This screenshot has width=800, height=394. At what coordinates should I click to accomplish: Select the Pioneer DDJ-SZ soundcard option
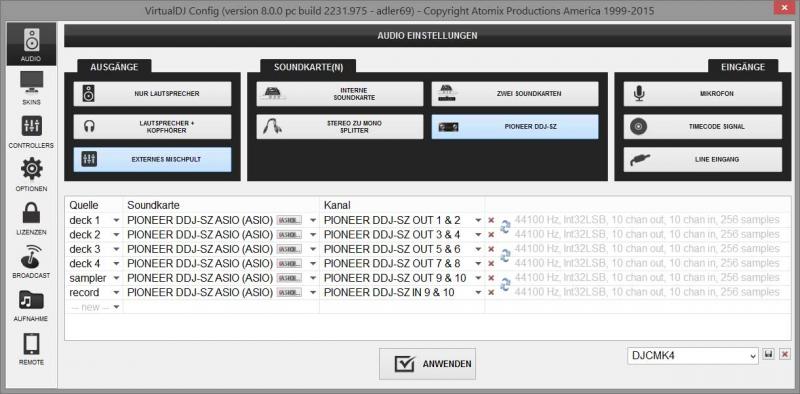click(x=515, y=127)
